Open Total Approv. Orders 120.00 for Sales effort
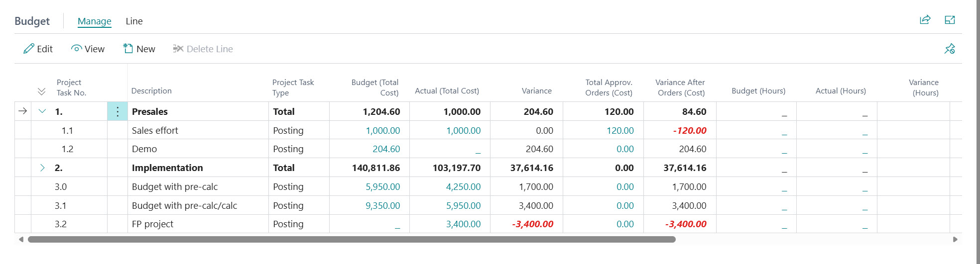 coord(620,130)
